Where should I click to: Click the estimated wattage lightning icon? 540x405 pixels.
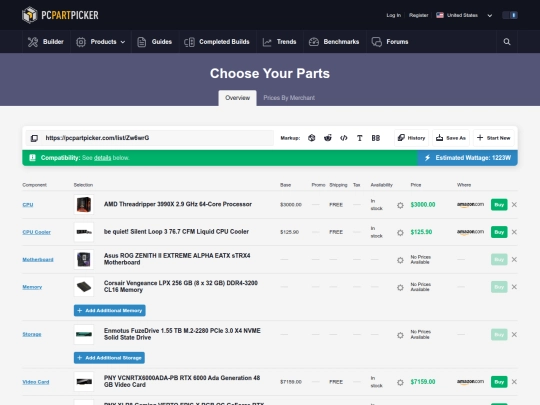click(x=427, y=158)
